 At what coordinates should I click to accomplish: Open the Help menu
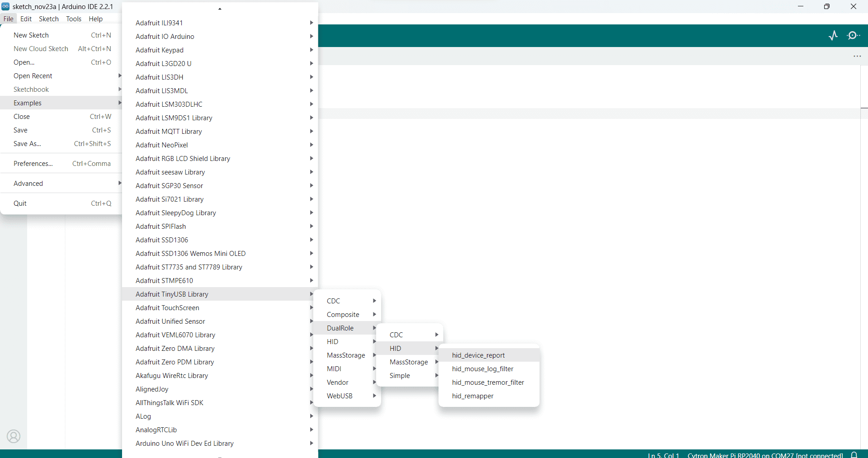95,19
